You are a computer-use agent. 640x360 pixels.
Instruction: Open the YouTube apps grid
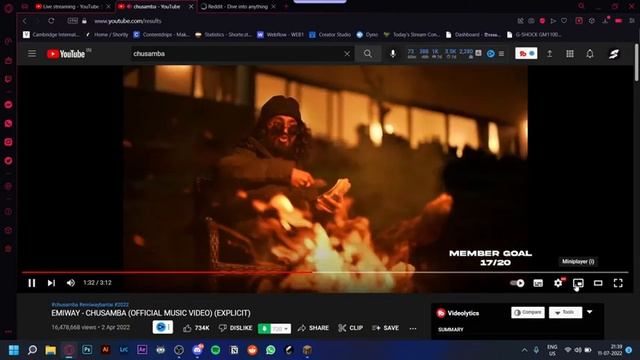pos(570,53)
